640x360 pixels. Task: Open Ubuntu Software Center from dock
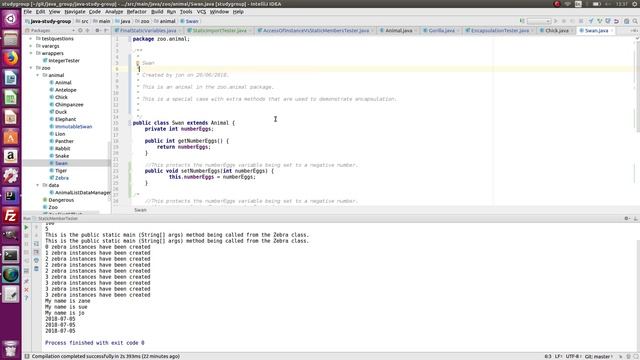11,137
